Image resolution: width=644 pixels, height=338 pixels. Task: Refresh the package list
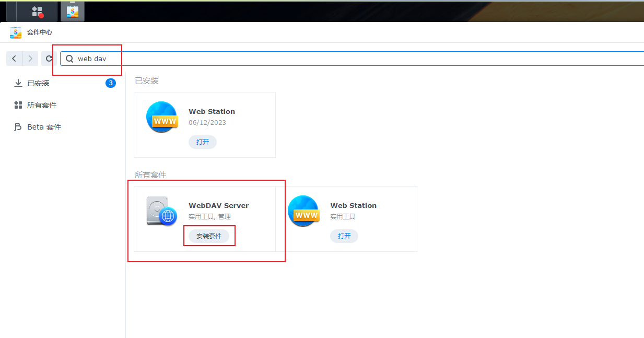[x=49, y=59]
